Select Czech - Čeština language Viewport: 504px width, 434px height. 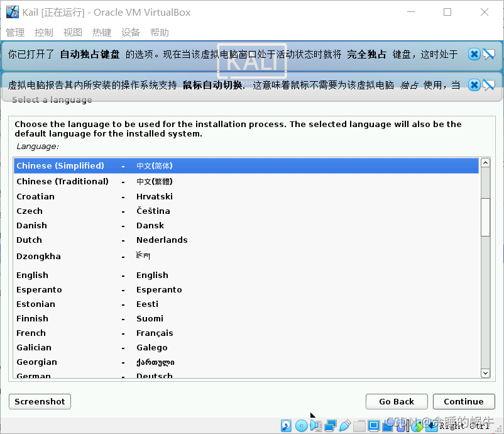pyautogui.click(x=246, y=211)
